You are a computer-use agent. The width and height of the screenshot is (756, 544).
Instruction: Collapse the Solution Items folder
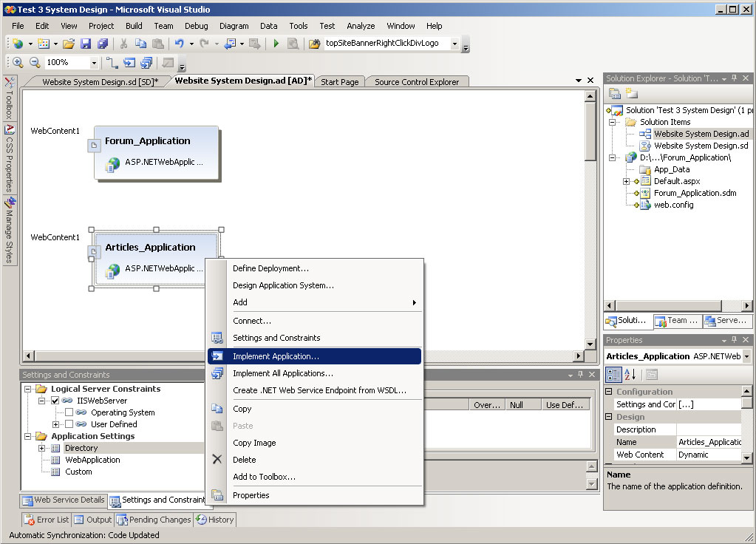(x=612, y=122)
